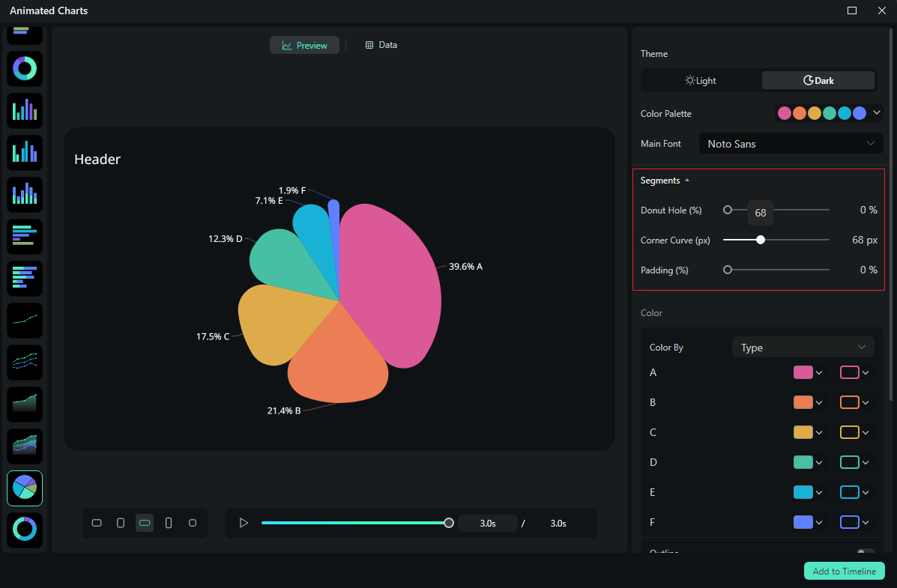Click the Add to Timeline button

click(844, 571)
